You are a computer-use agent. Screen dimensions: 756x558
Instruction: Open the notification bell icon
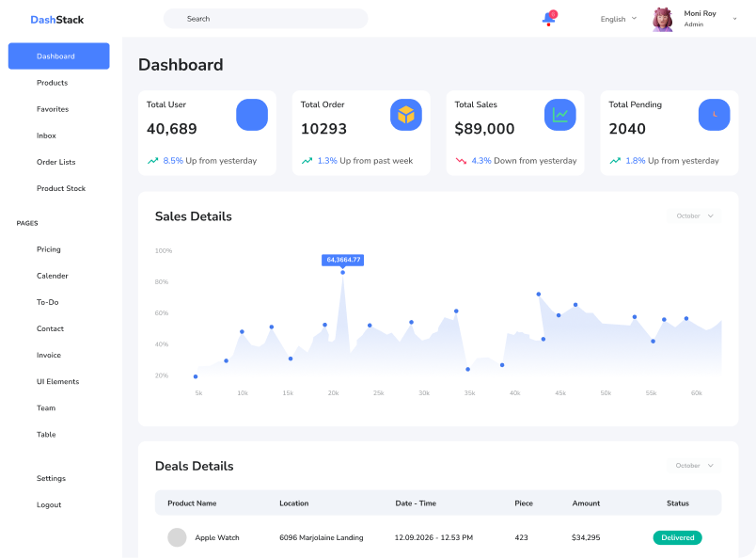[549, 18]
